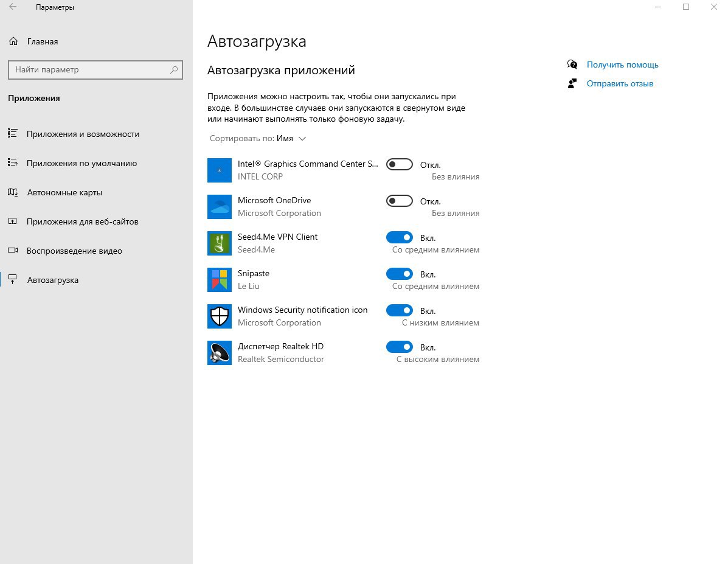Click the Microsoft OneDrive cloud icon
Image resolution: width=728 pixels, height=564 pixels.
click(x=219, y=207)
